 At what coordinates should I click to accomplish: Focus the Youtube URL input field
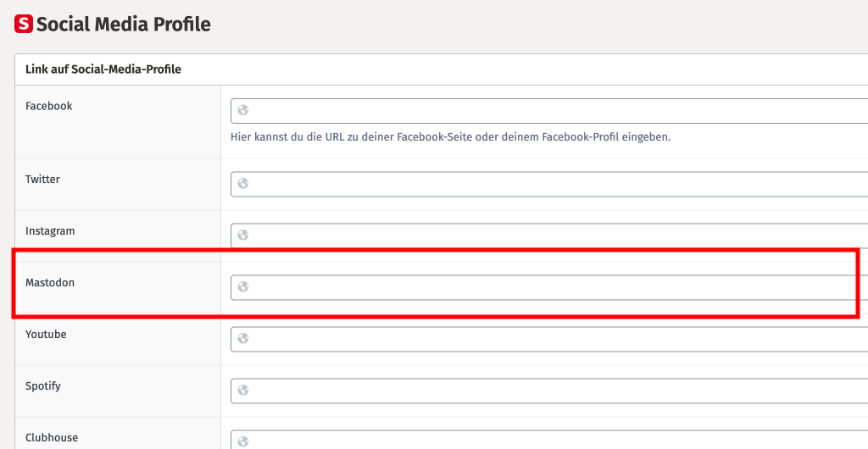(x=551, y=339)
